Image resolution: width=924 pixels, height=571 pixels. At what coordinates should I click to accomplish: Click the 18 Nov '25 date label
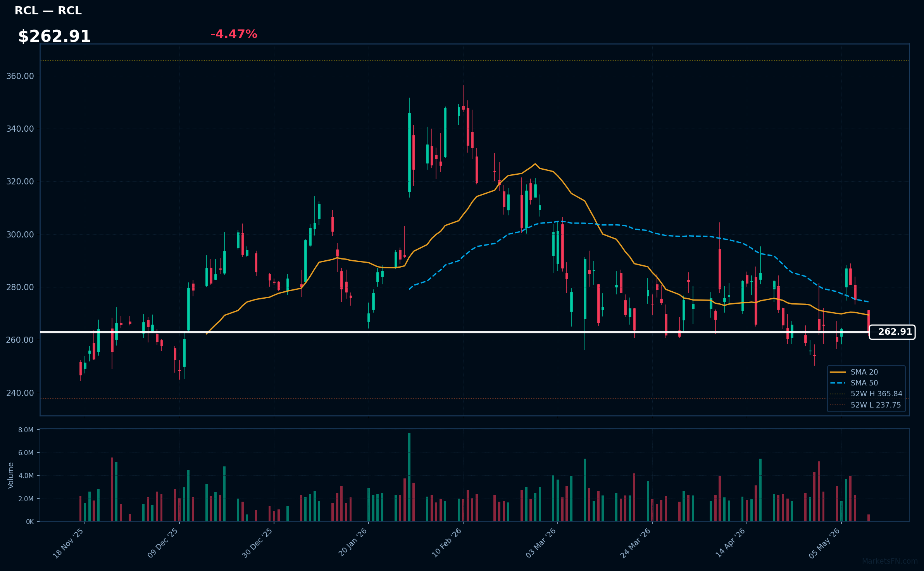[x=68, y=543]
